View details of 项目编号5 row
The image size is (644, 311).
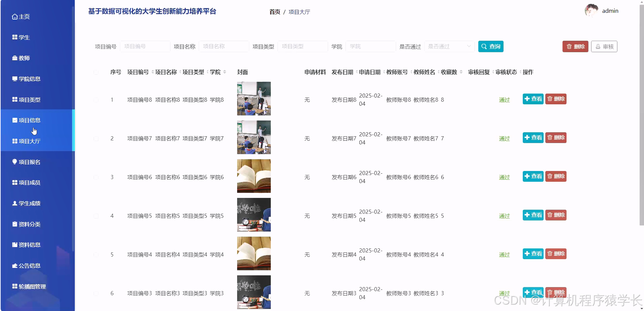click(533, 215)
